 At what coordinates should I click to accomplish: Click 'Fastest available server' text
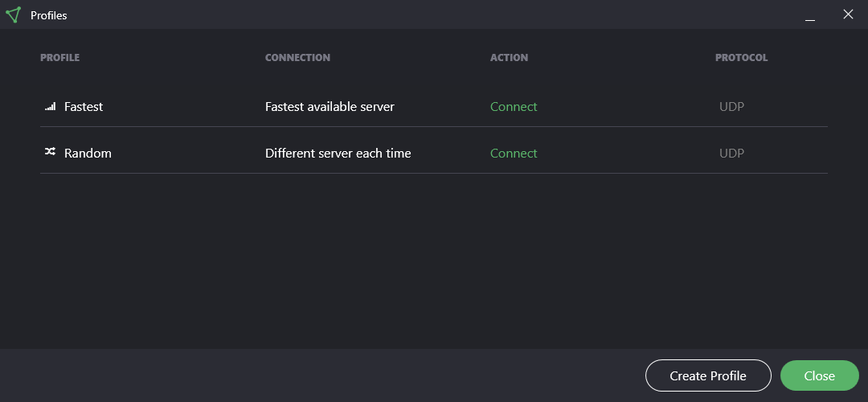point(330,106)
